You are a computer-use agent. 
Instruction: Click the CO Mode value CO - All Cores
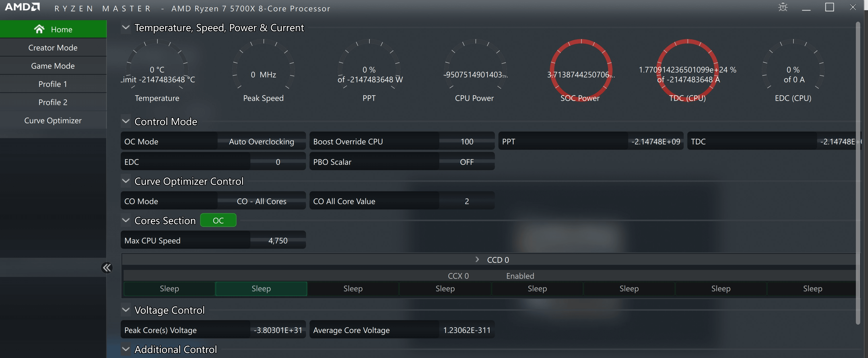[262, 201]
